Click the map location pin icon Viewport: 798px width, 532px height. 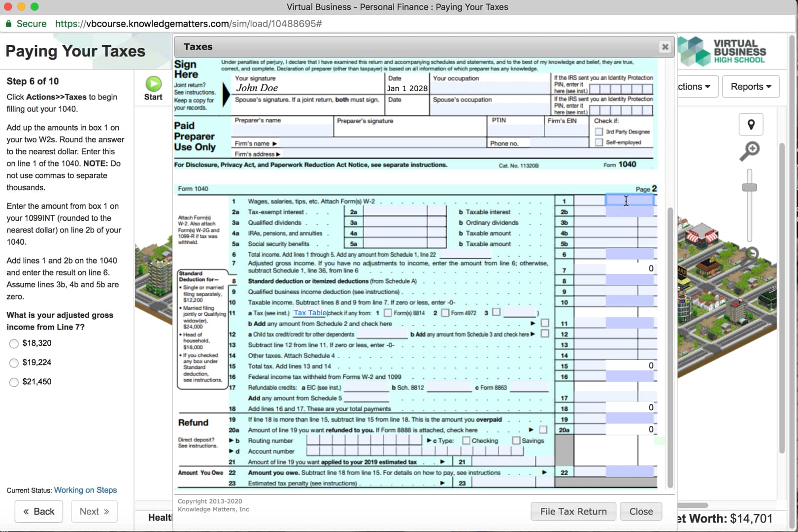point(751,125)
